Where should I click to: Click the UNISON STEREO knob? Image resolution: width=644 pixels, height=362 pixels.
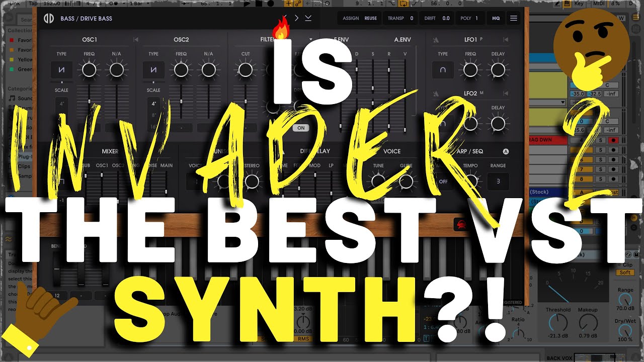pos(252,182)
